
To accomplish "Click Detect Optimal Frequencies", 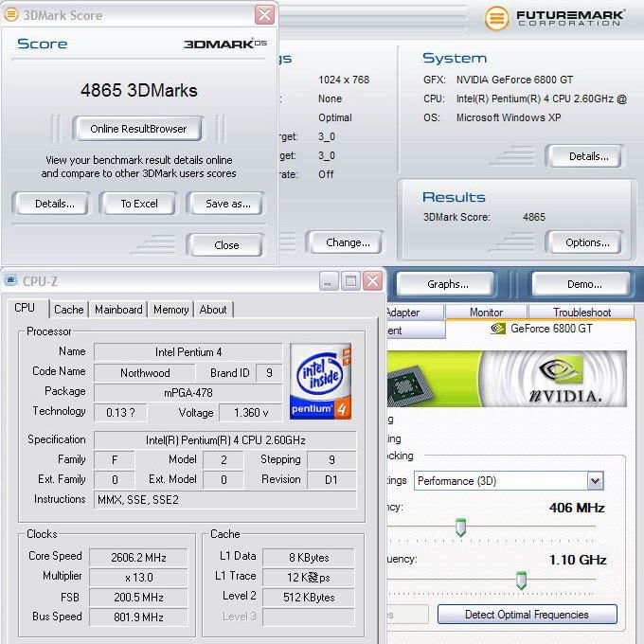I will (528, 615).
